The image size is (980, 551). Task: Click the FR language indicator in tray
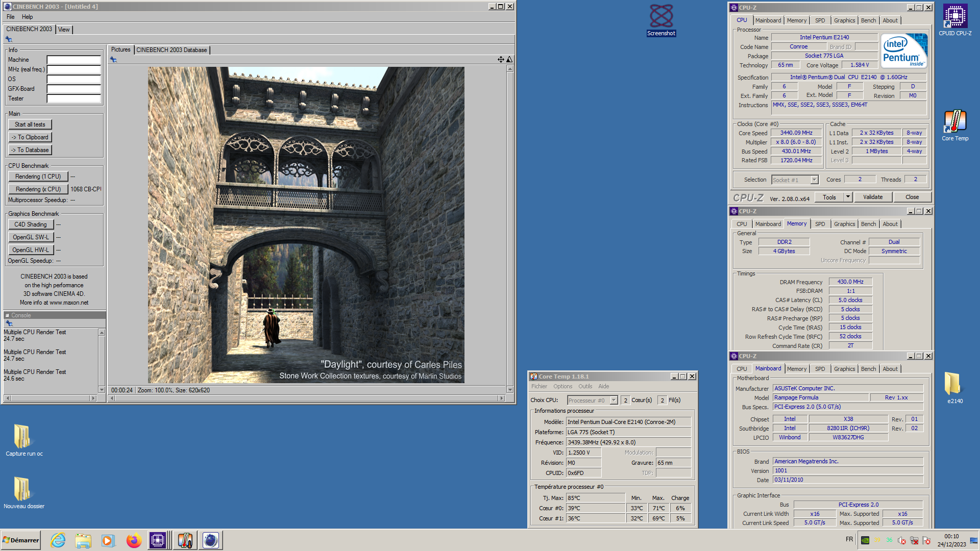pyautogui.click(x=849, y=539)
